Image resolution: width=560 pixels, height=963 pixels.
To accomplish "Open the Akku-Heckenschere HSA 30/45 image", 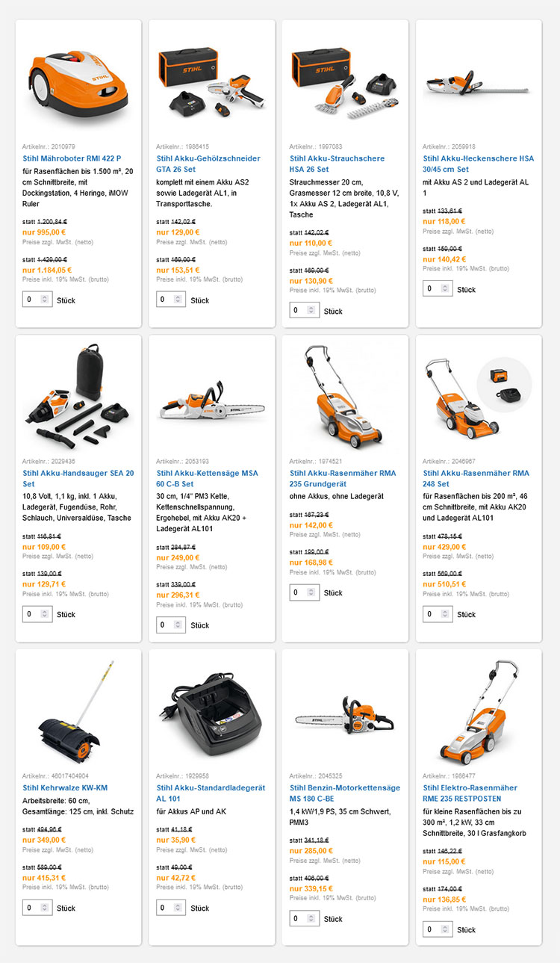I will tap(479, 83).
